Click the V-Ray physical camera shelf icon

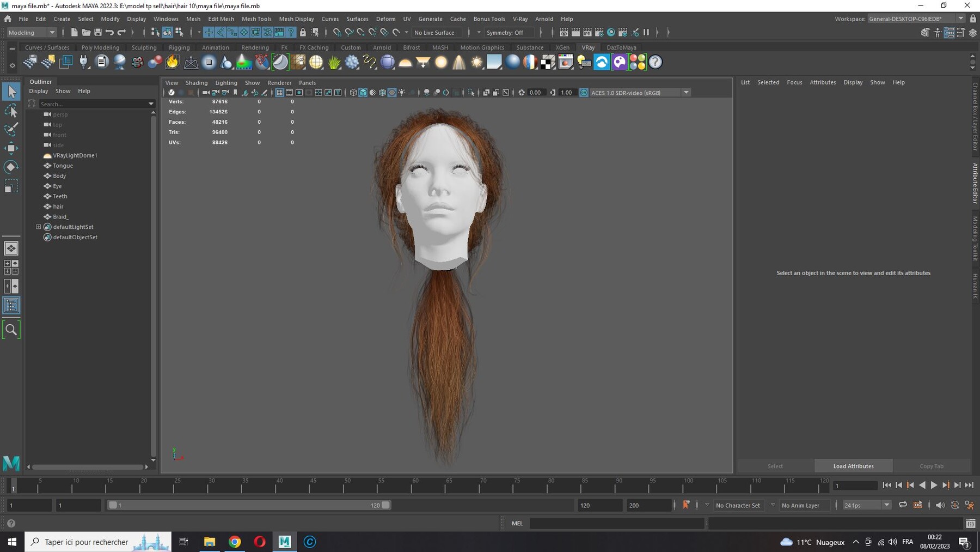tap(137, 62)
